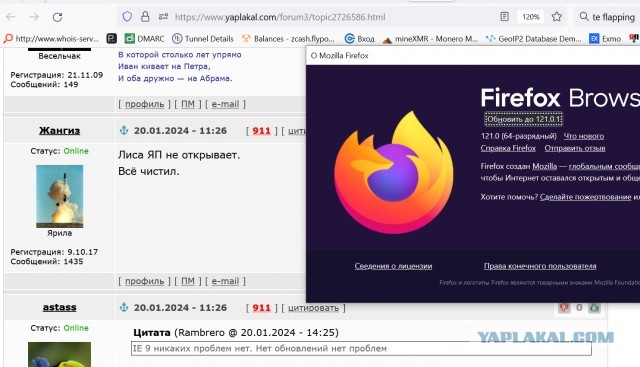
Task: Click Жангиз's rocket launch avatar
Action: click(x=60, y=196)
